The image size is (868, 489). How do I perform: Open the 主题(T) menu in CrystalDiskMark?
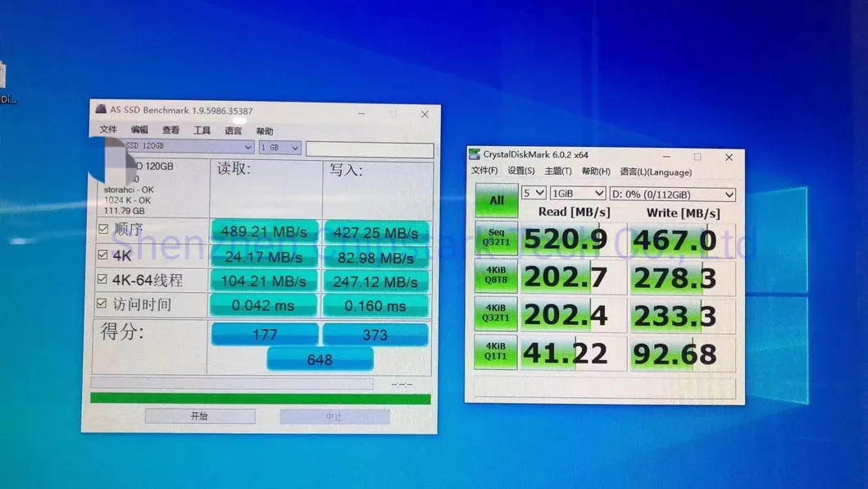(558, 171)
